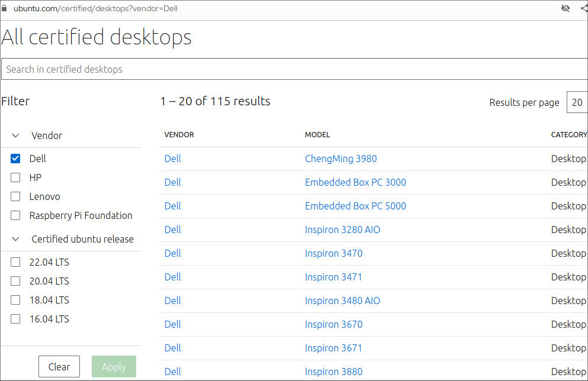
Task: Click Dell vendor link in Inspiron 3671 row
Action: tap(172, 348)
